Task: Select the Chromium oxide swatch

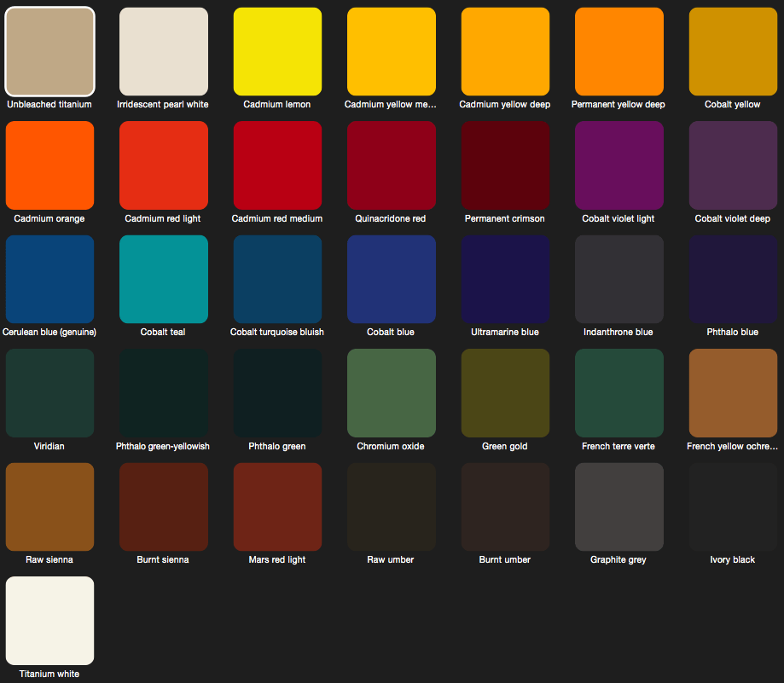Action: coord(392,393)
